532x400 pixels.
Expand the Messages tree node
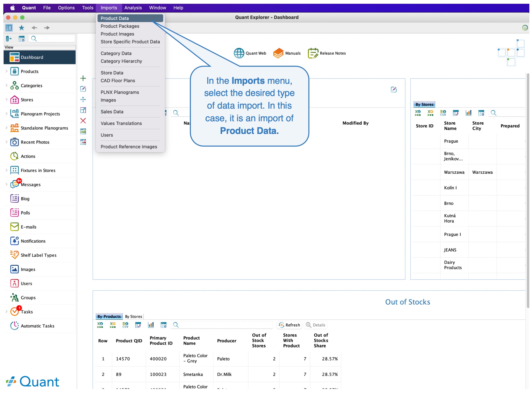[x=6, y=184]
